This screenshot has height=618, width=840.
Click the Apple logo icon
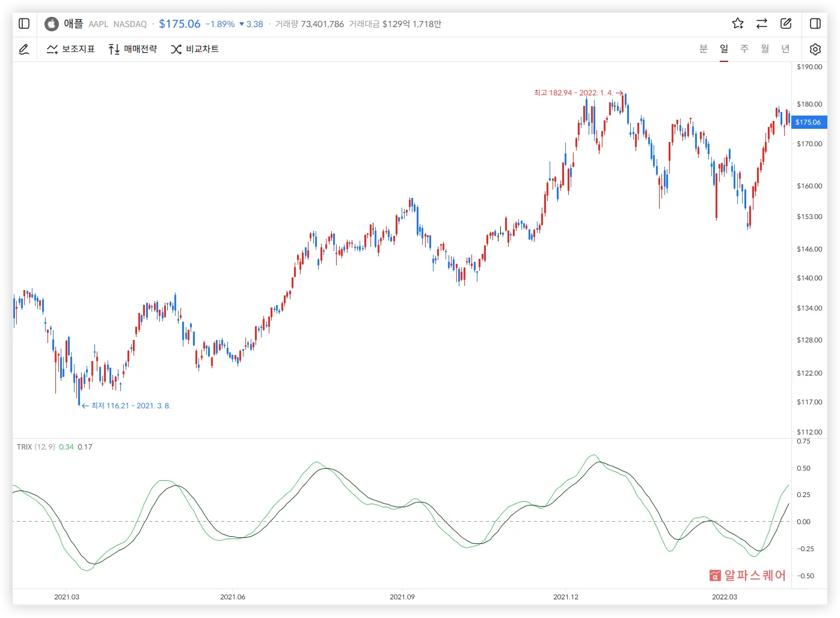pos(52,23)
